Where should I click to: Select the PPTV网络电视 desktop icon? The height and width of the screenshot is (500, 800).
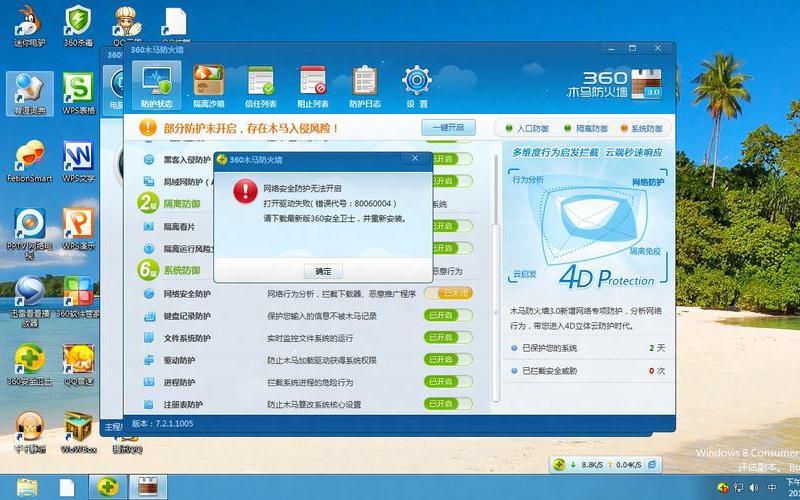[30, 233]
